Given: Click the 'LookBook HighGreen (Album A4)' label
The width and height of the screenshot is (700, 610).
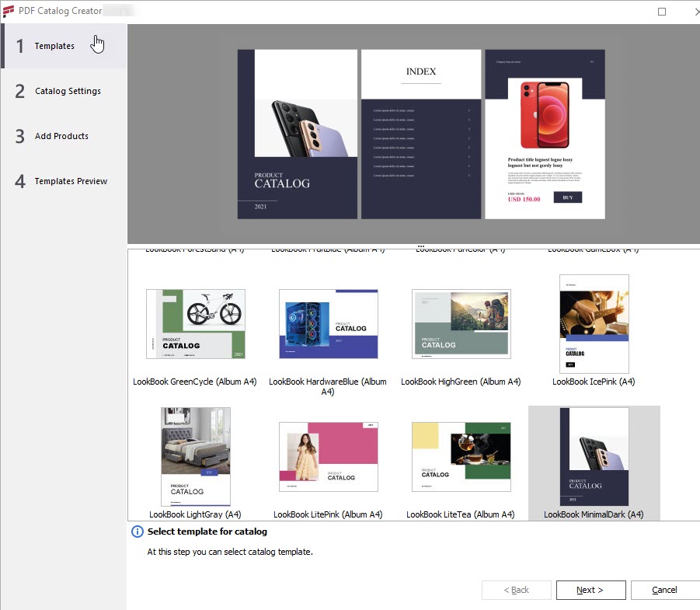Looking at the screenshot, I should (461, 382).
